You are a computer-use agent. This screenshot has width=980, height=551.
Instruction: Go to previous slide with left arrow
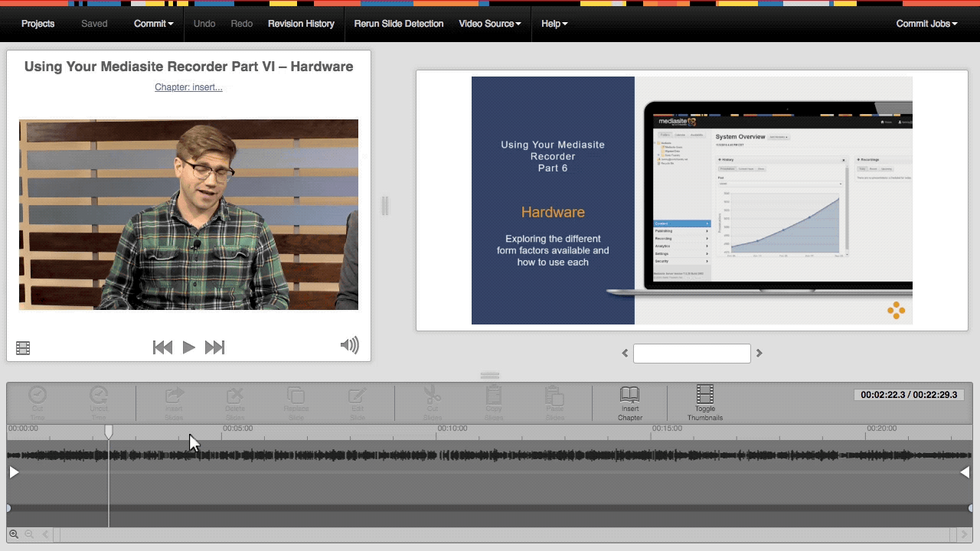pyautogui.click(x=625, y=353)
